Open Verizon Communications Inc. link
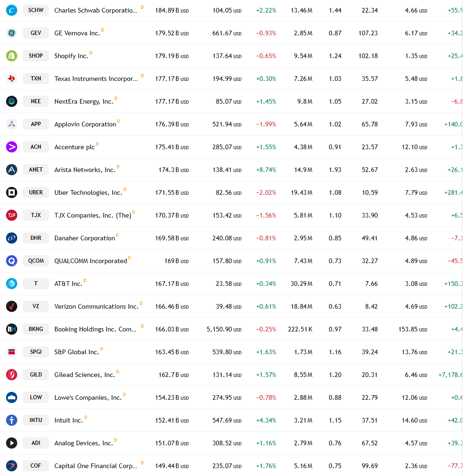This screenshot has height=476, width=463. (x=96, y=306)
